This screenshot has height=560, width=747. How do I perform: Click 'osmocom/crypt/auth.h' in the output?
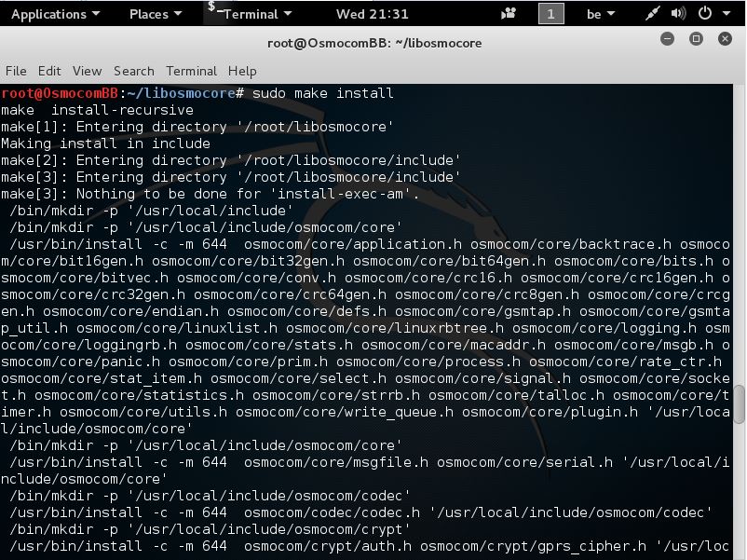pos(328,546)
